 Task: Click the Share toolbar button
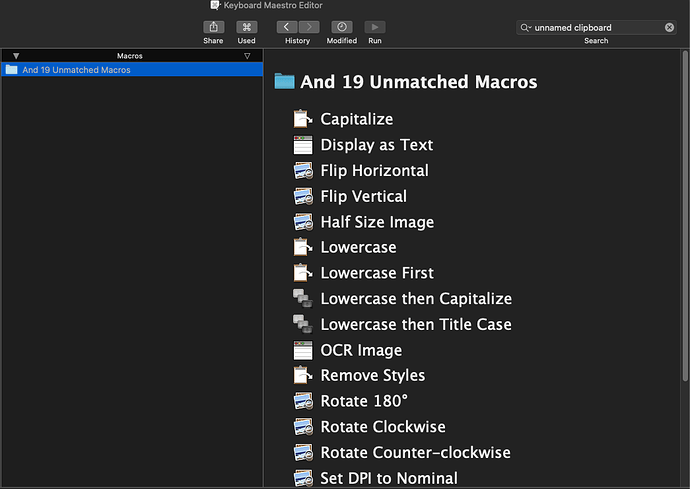(x=213, y=27)
